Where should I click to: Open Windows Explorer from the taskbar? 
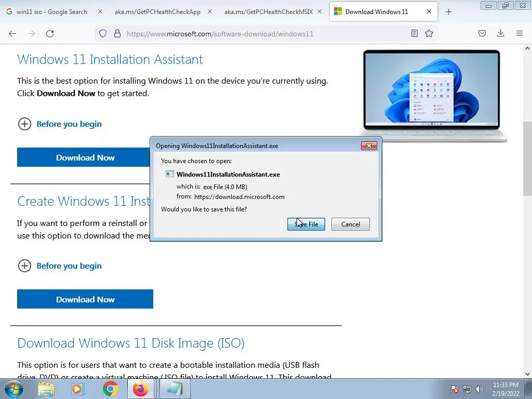pos(46,389)
